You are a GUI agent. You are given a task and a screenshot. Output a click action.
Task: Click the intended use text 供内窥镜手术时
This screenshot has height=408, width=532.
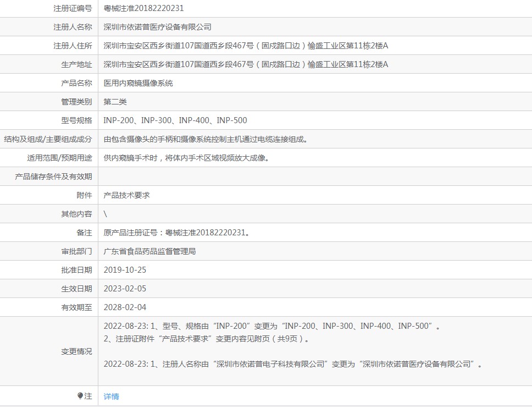[186, 158]
